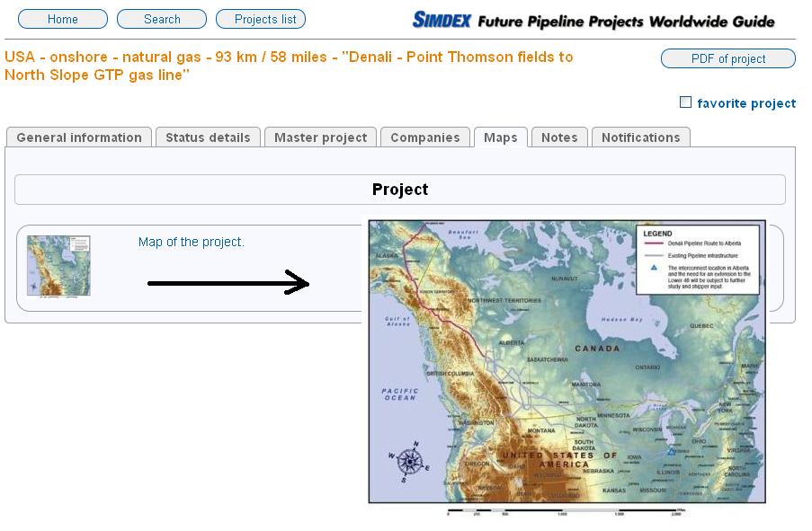Switch to the Notes tab
The height and width of the screenshot is (531, 812).
tap(559, 137)
